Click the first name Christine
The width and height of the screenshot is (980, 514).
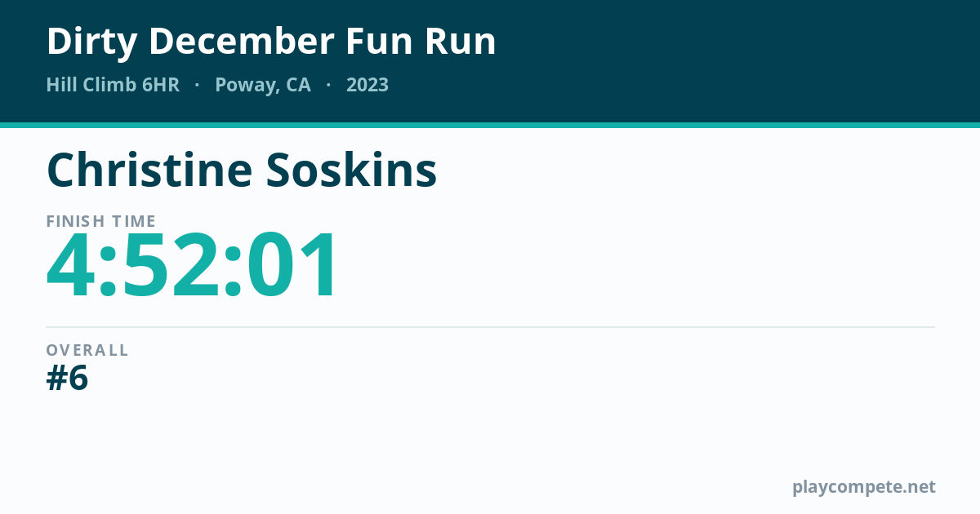[x=149, y=170]
